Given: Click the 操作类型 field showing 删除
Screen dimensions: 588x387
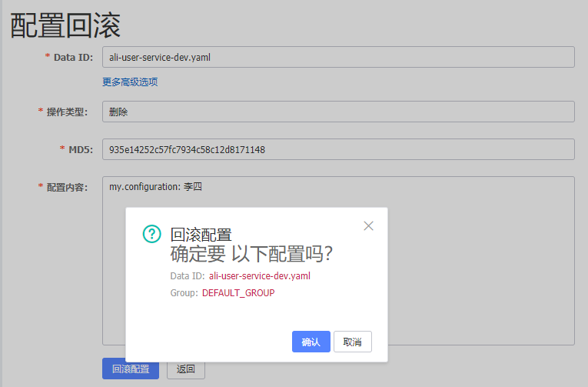Looking at the screenshot, I should click(338, 112).
